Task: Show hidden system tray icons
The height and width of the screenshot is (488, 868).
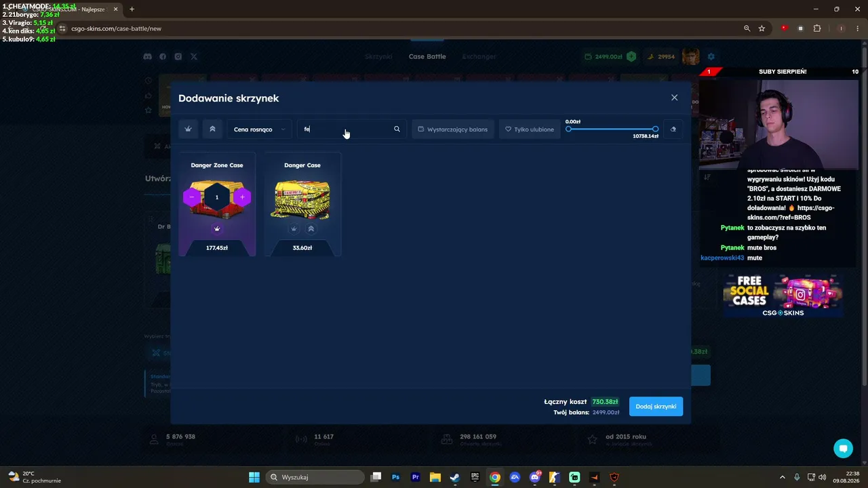Action: pyautogui.click(x=782, y=477)
